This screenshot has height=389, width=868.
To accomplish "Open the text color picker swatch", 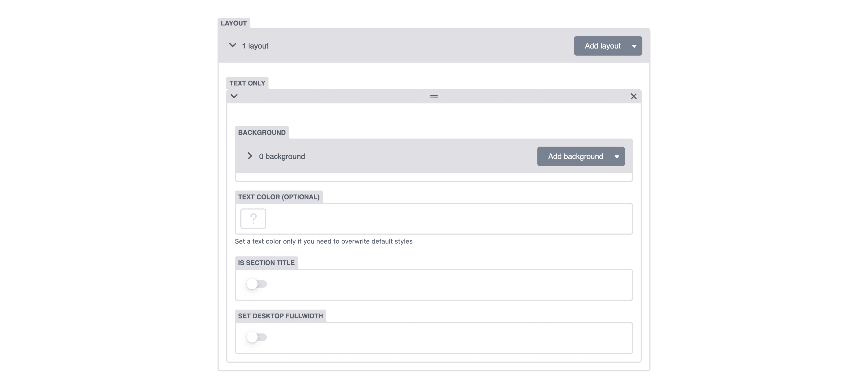I will (x=253, y=218).
